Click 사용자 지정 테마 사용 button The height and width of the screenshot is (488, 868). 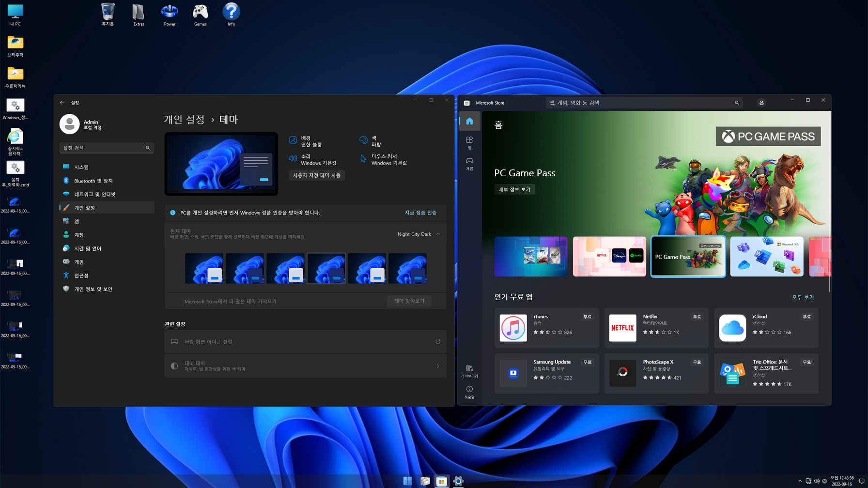click(x=317, y=175)
